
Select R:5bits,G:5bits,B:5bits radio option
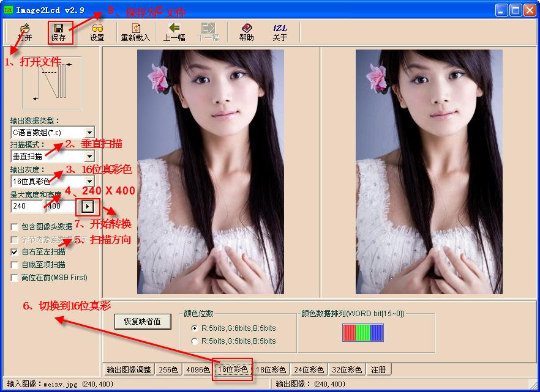pyautogui.click(x=195, y=341)
